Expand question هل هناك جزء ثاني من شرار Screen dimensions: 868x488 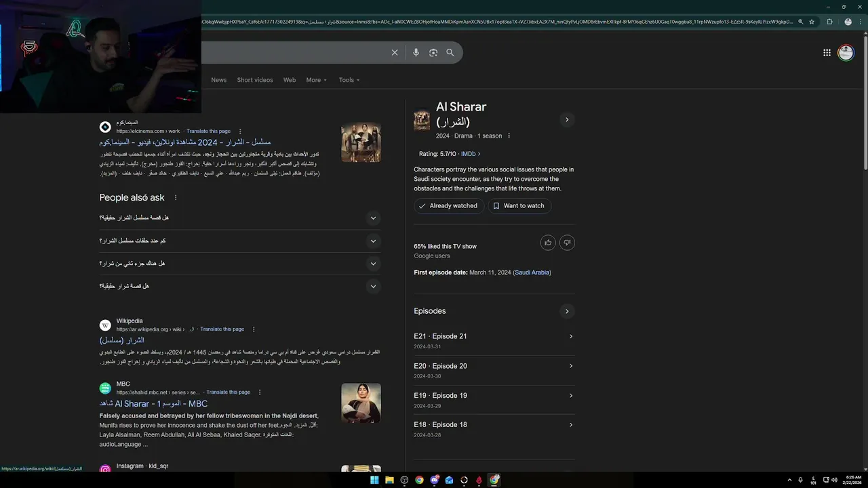240,264
